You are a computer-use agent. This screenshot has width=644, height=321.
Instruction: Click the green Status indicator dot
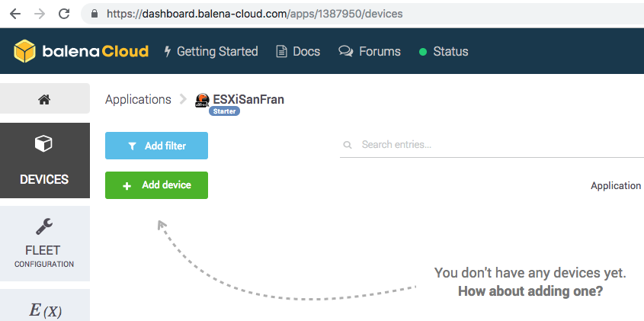pos(422,52)
